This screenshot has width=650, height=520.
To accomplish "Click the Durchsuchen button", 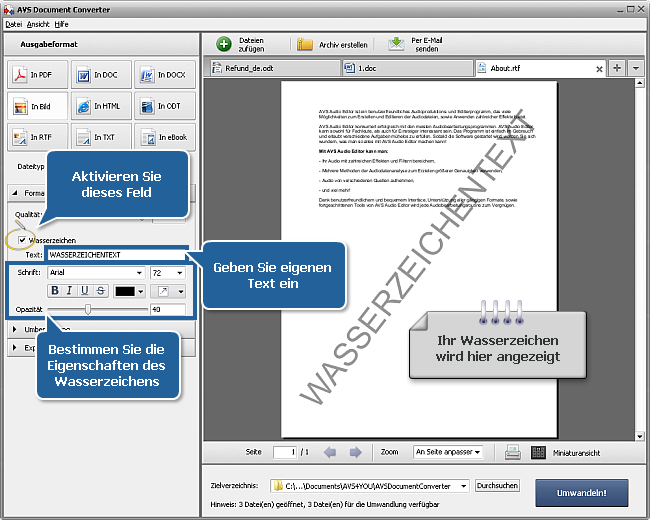I will (497, 486).
